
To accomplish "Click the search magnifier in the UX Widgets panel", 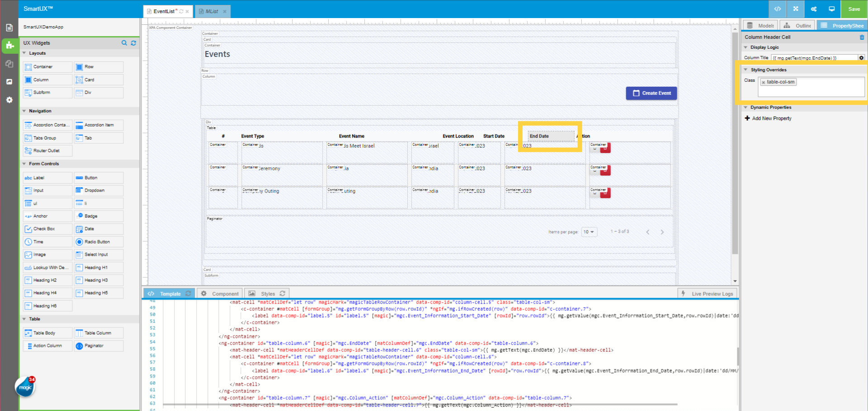I will coord(124,43).
